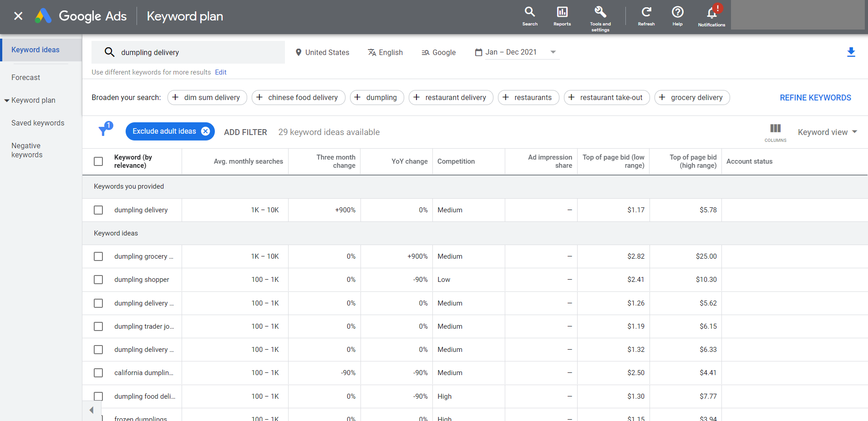The width and height of the screenshot is (868, 421).
Task: Sort by Top of page bid (high range)
Action: click(x=693, y=161)
